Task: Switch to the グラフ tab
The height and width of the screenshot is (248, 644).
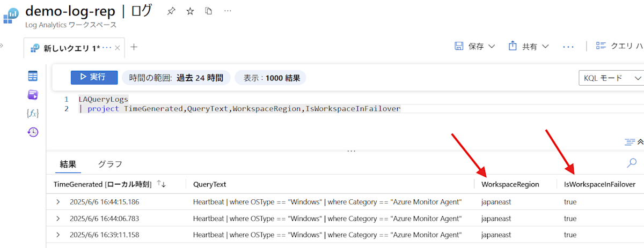Action: pyautogui.click(x=110, y=164)
